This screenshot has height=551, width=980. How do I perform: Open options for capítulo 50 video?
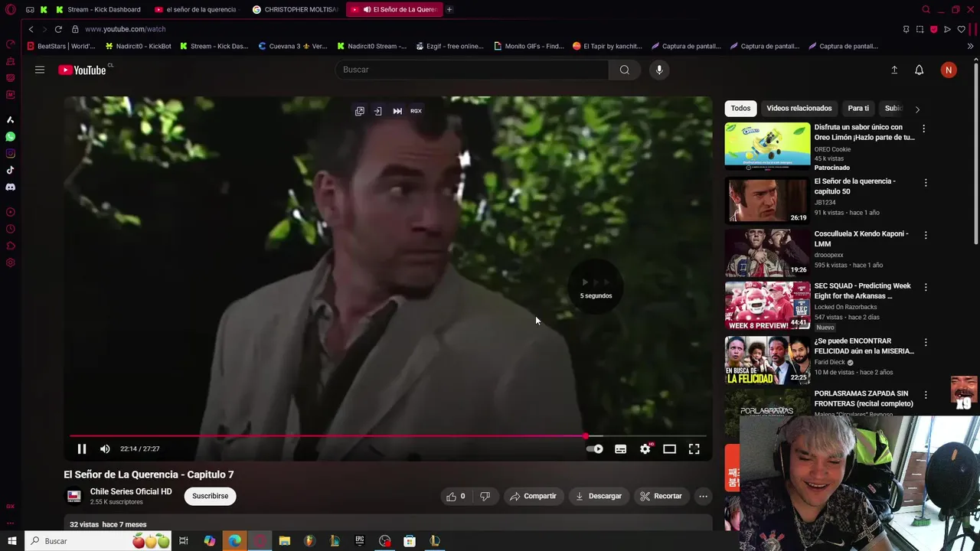click(x=926, y=183)
